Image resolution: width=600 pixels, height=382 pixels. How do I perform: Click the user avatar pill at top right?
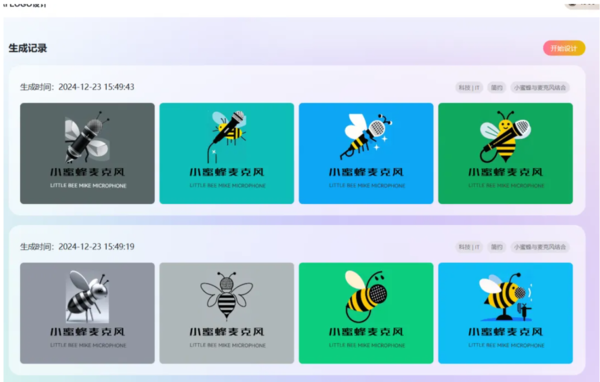(x=582, y=4)
